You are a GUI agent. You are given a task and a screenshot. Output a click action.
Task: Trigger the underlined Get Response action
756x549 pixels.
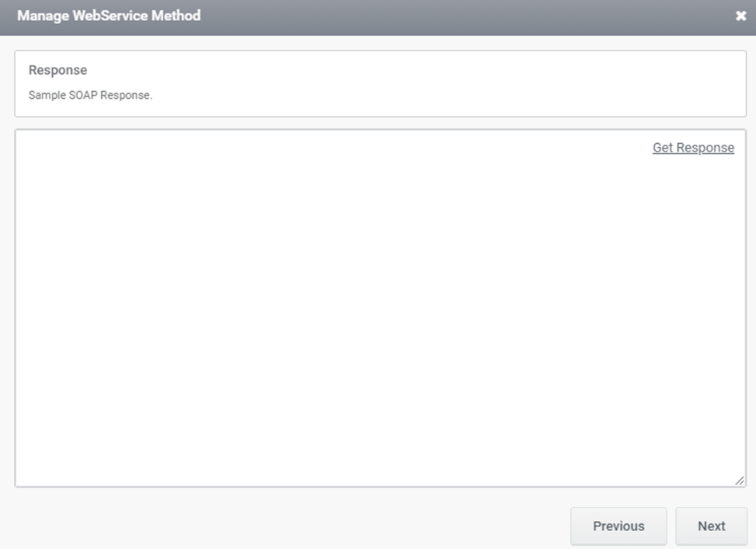coord(693,148)
